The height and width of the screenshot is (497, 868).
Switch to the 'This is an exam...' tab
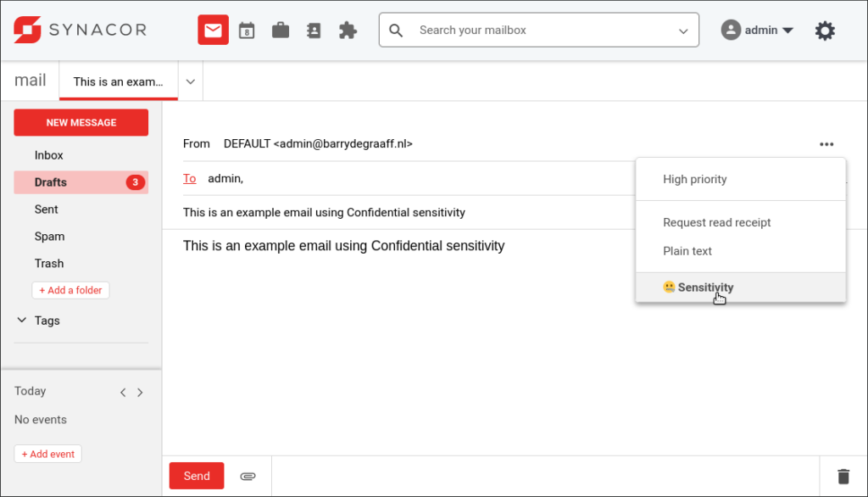pyautogui.click(x=118, y=81)
